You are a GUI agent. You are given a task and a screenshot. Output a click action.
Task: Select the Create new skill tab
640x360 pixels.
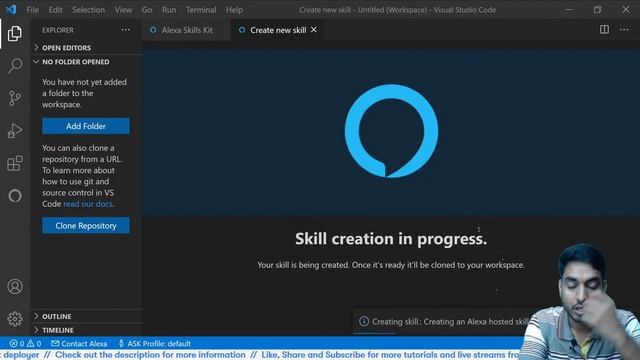point(278,30)
